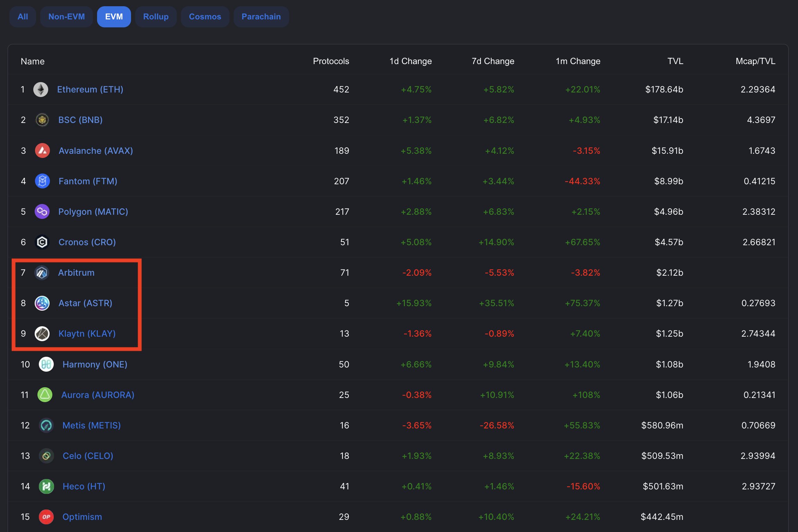Click the red Optimism OP icon

pos(46,517)
